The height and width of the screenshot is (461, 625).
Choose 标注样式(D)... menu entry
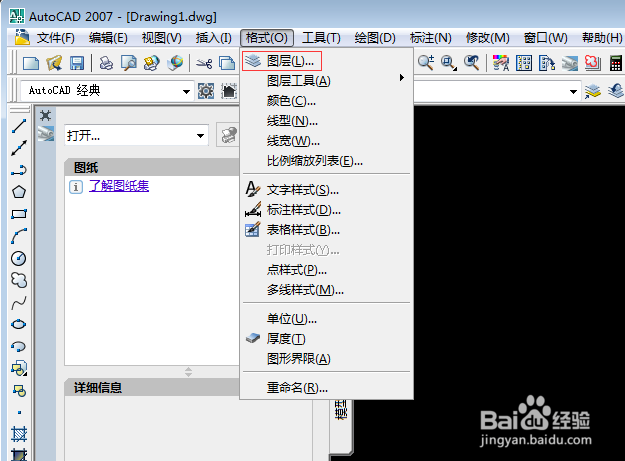click(x=326, y=210)
